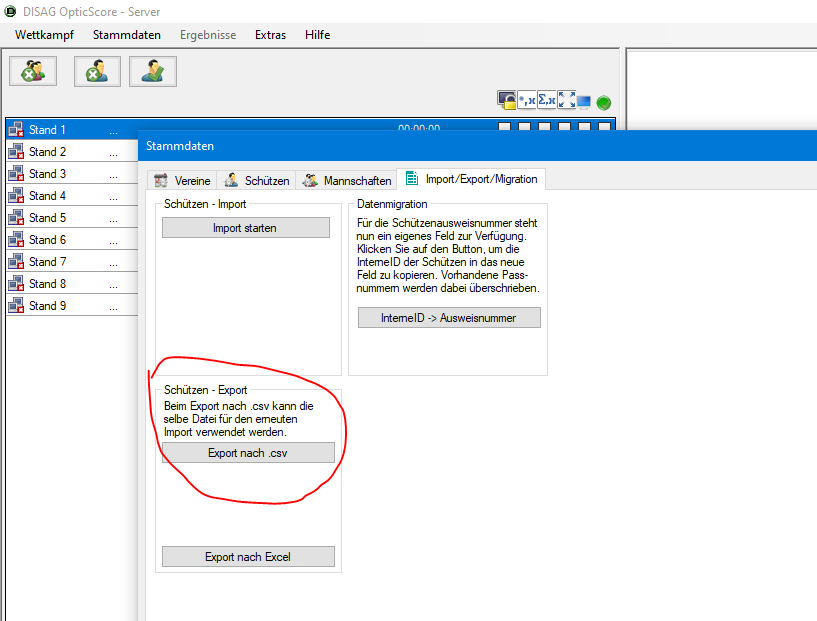Image resolution: width=817 pixels, height=621 pixels.
Task: Switch to the Vereine tab
Action: (x=182, y=181)
